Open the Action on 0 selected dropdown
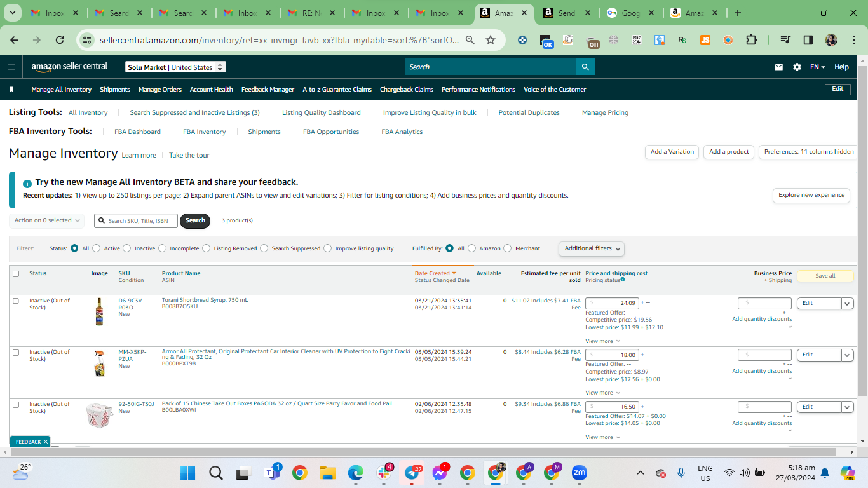The width and height of the screenshot is (868, 488). [x=47, y=220]
